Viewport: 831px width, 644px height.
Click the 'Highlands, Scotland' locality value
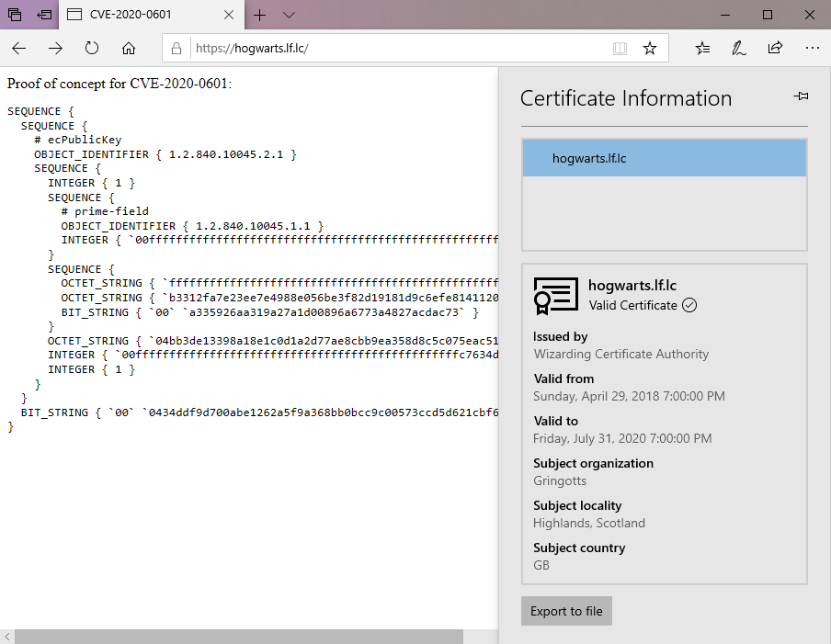(x=589, y=523)
